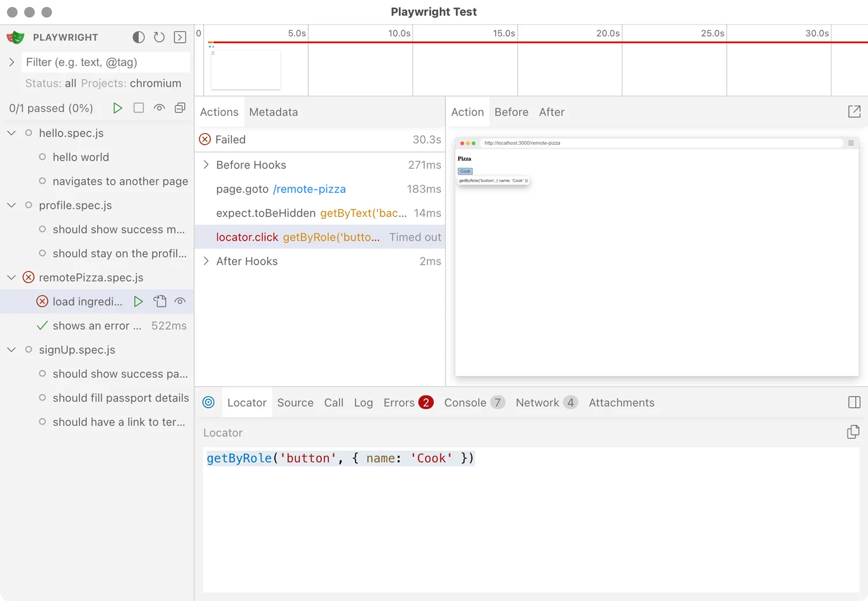Screen dimensions: 868x601
Task: Enable watch mode for all tests
Action: [x=159, y=108]
